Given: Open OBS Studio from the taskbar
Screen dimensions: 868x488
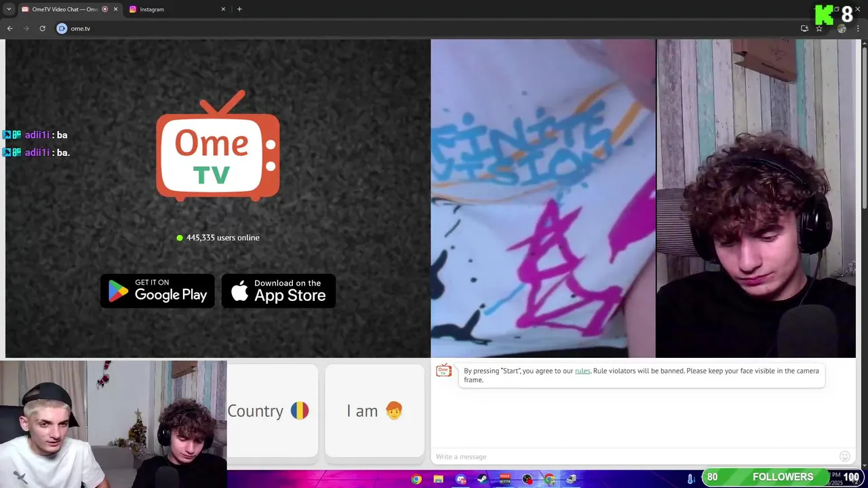Looking at the screenshot, I should coord(528,479).
